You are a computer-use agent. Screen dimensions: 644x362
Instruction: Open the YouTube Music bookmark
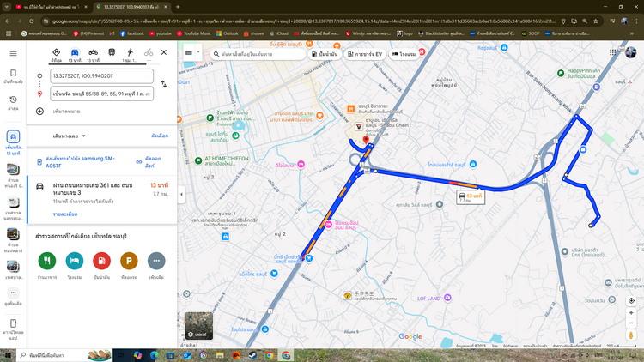193,33
